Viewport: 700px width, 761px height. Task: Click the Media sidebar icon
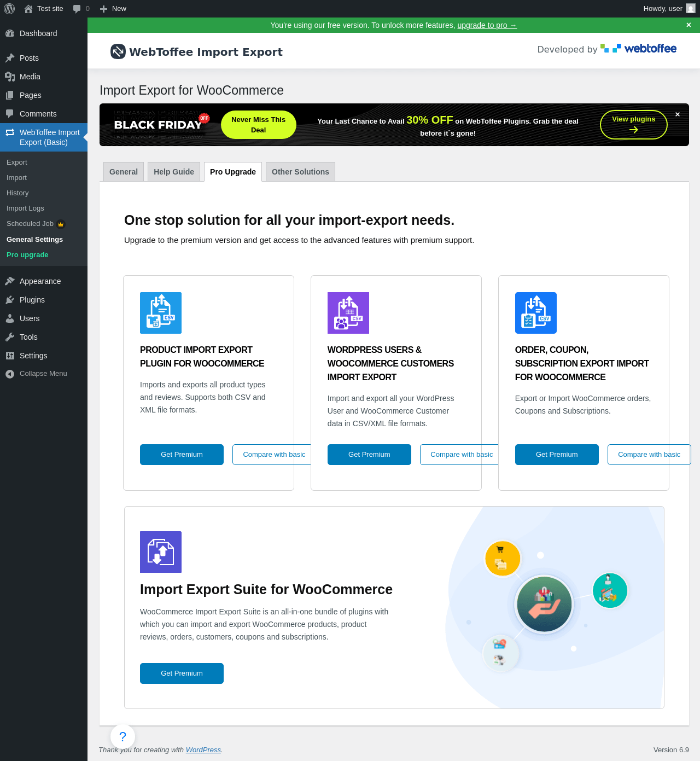tap(10, 77)
